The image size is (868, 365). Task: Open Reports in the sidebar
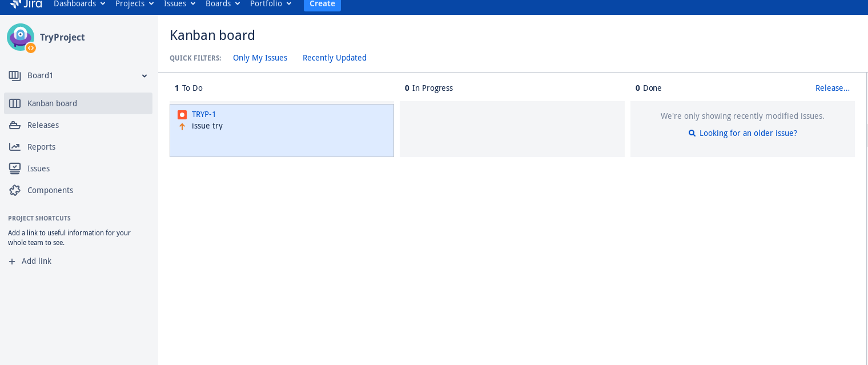coord(78,147)
